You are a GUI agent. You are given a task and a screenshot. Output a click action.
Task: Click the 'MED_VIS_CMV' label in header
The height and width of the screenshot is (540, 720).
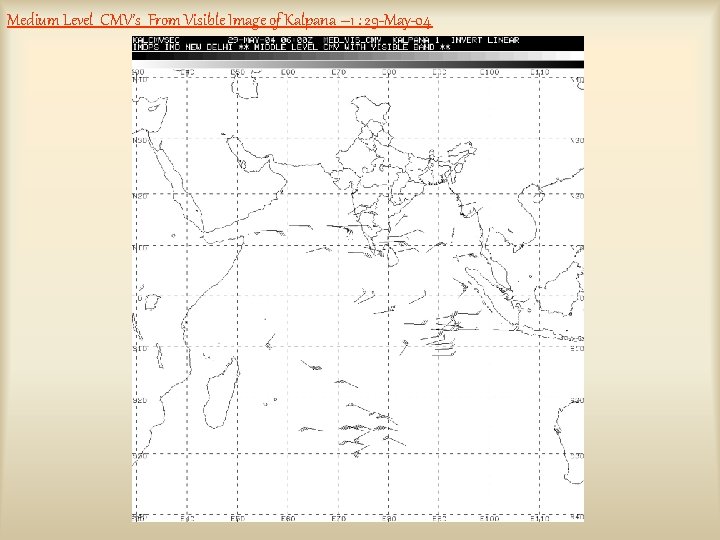click(x=352, y=40)
